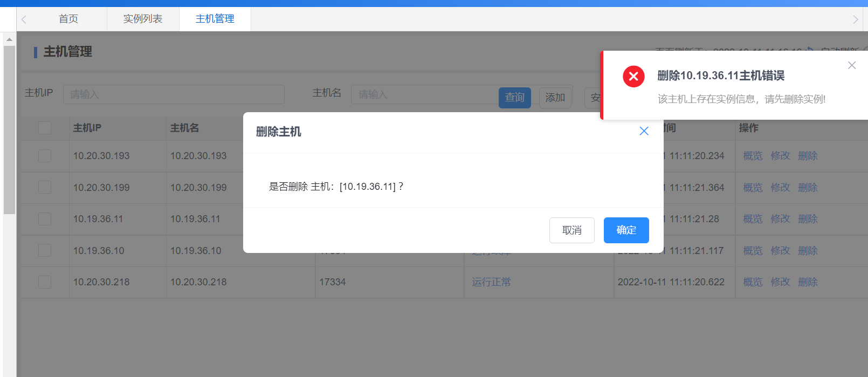Click the 主机IP input field
Image resolution: width=868 pixels, height=377 pixels.
point(174,94)
